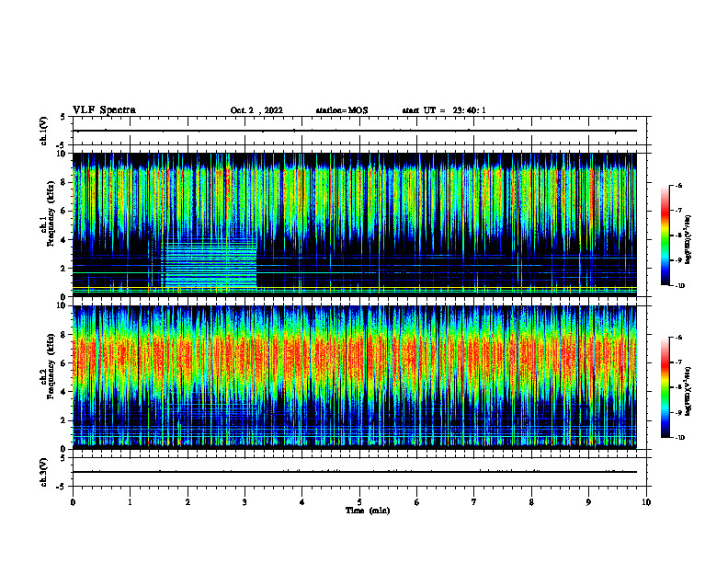This screenshot has height=563, width=728.
Task: Click the "Time (min)" axis label
Action: (368, 511)
